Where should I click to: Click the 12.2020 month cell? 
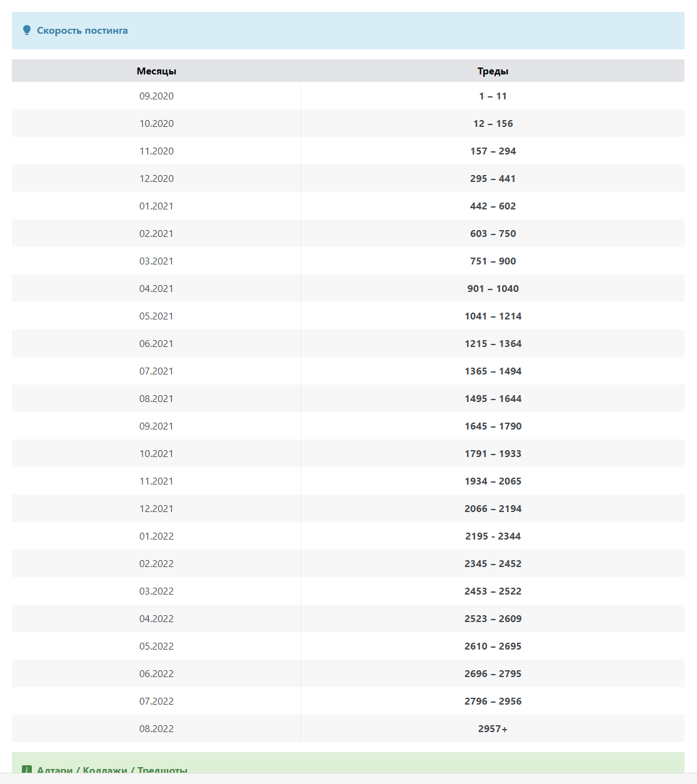click(156, 179)
